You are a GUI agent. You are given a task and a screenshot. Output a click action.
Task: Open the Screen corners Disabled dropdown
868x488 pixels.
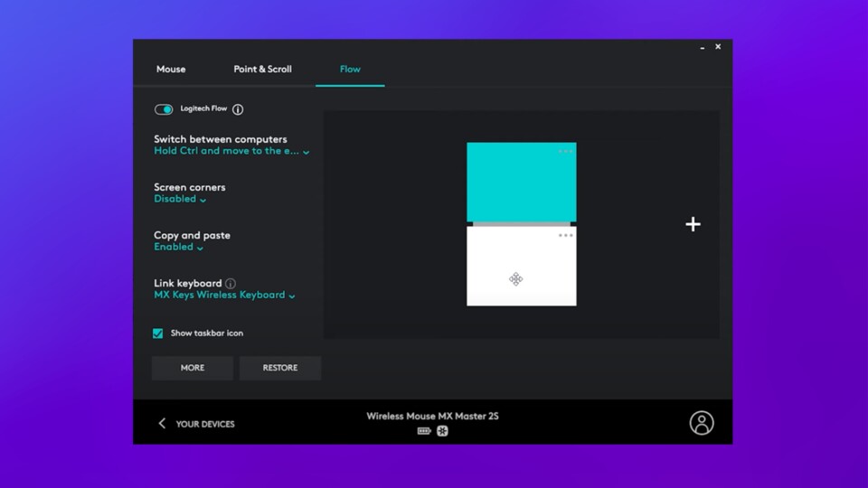(x=180, y=199)
